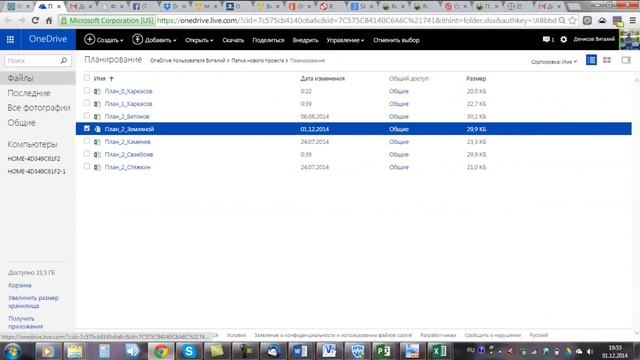The height and width of the screenshot is (360, 640).
Task: Click the Excel icon of План_2_Бетонов
Action: click(97, 117)
